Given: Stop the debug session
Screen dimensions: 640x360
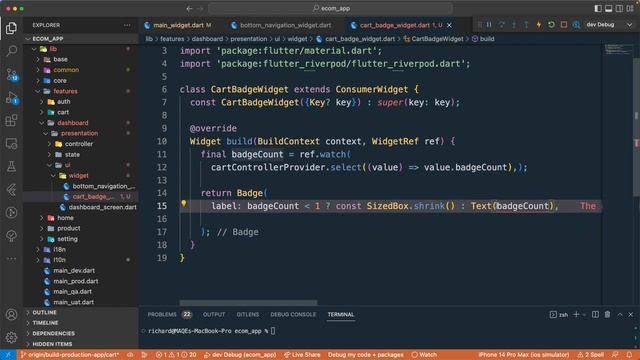Looking at the screenshot, I should (x=564, y=25).
